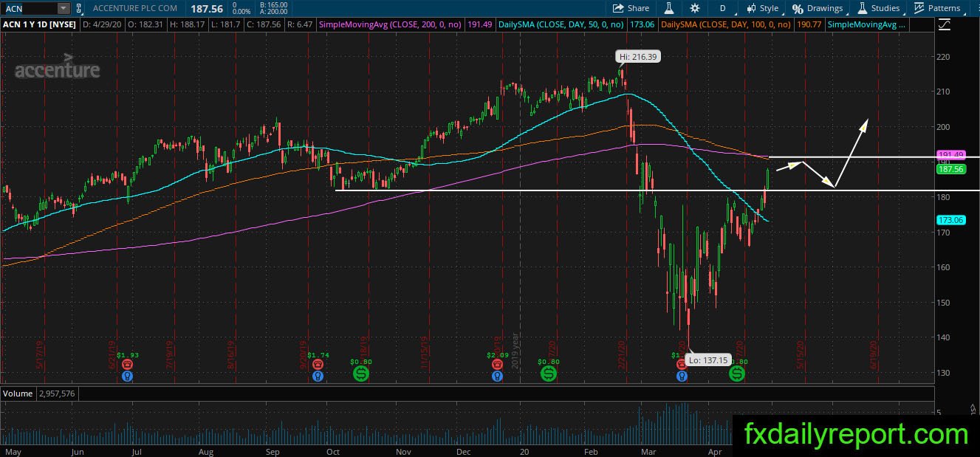Viewport: 980px width, 457px height.
Task: Open chart settings gear icon
Action: pyautogui.click(x=695, y=8)
